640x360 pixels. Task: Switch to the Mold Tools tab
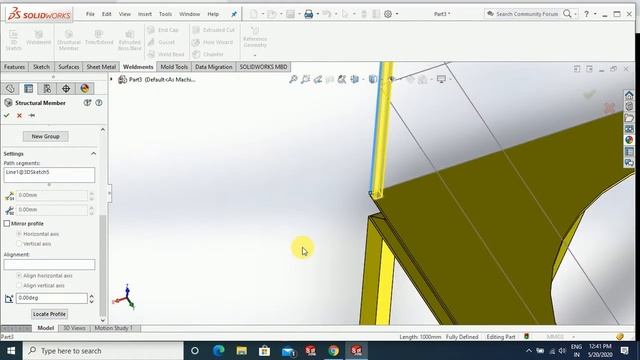[174, 67]
